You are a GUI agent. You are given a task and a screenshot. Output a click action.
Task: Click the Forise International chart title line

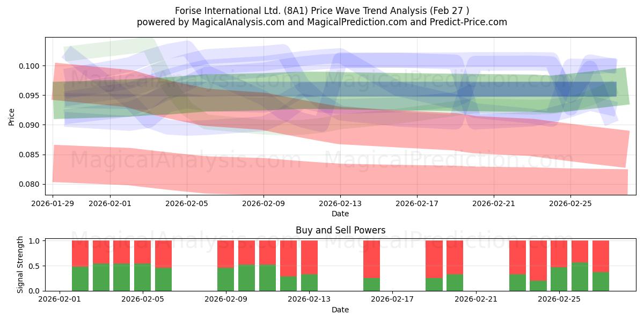coord(322,11)
